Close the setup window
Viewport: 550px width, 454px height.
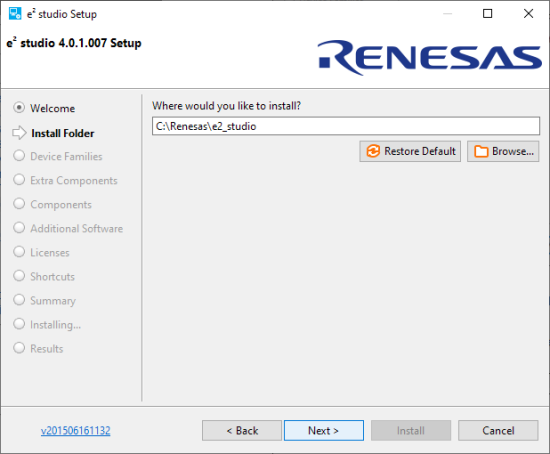pos(528,14)
